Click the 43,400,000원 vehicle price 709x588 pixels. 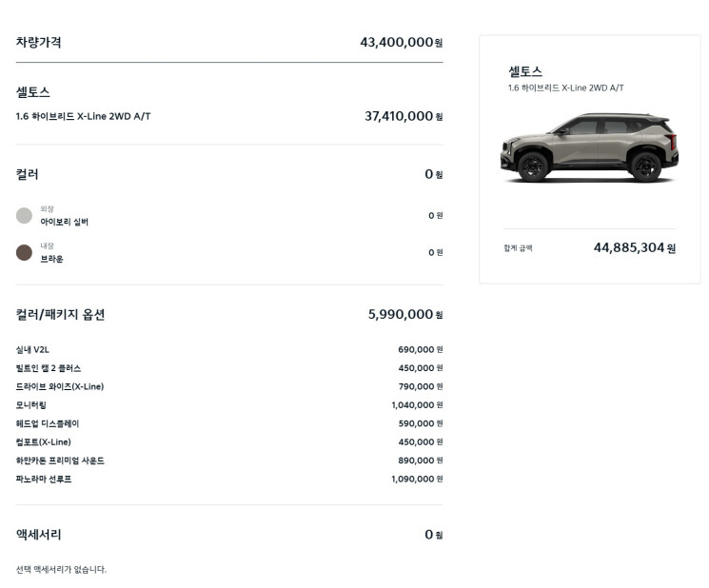tap(401, 43)
